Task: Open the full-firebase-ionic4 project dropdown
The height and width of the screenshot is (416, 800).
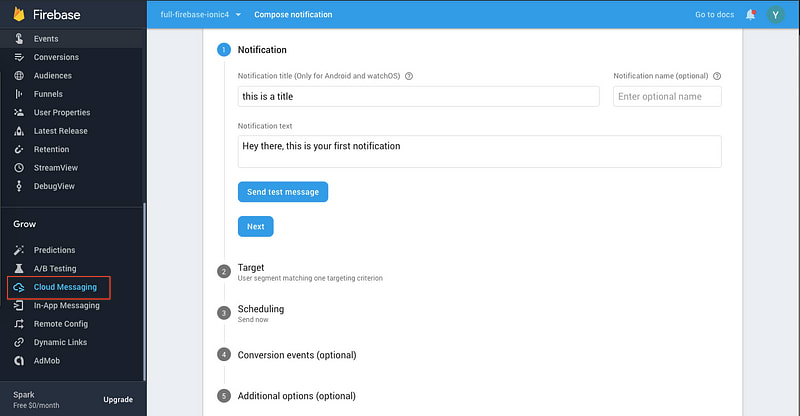Action: [201, 15]
